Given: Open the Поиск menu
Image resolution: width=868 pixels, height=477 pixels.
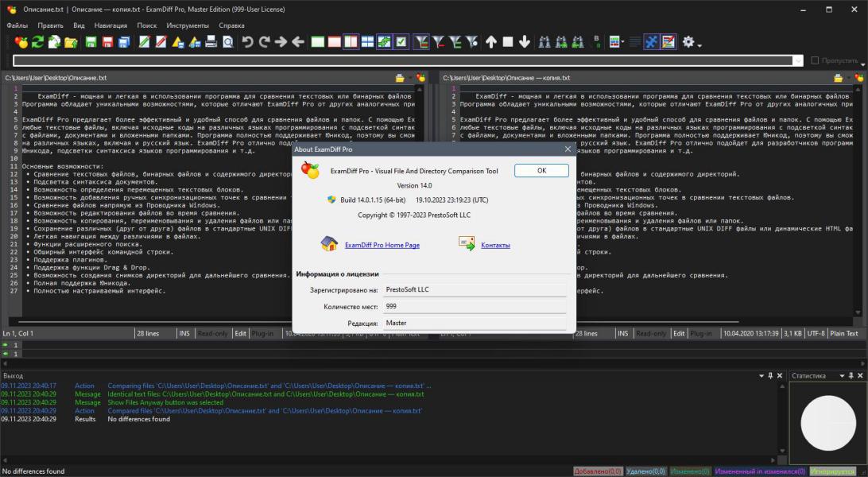Looking at the screenshot, I should (x=147, y=25).
